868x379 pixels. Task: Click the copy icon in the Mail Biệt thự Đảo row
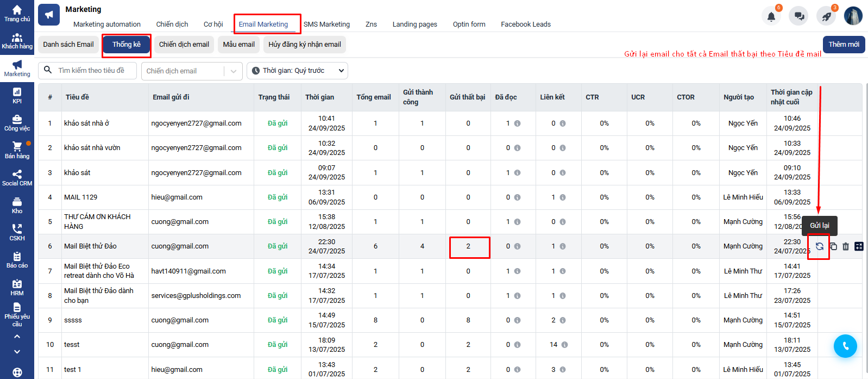(833, 246)
